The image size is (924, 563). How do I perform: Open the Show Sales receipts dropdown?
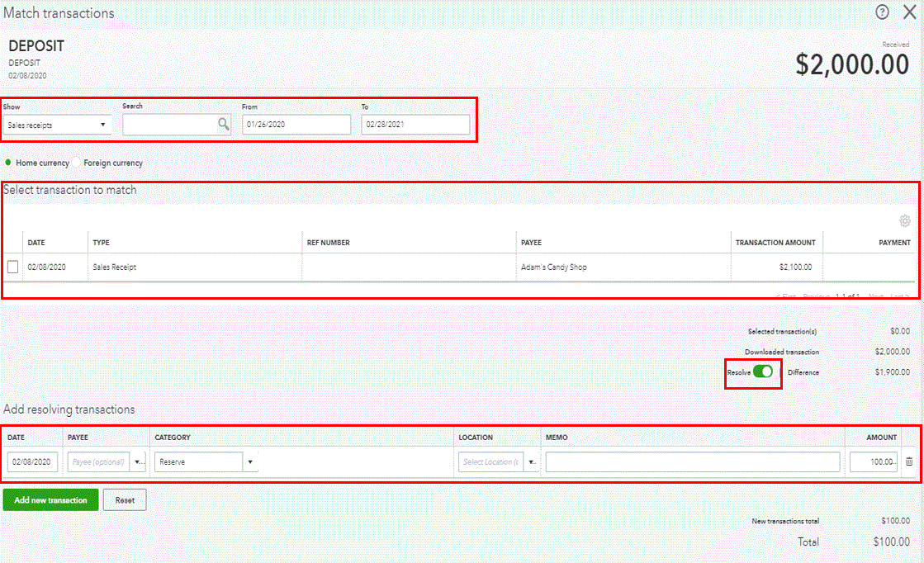(x=57, y=125)
